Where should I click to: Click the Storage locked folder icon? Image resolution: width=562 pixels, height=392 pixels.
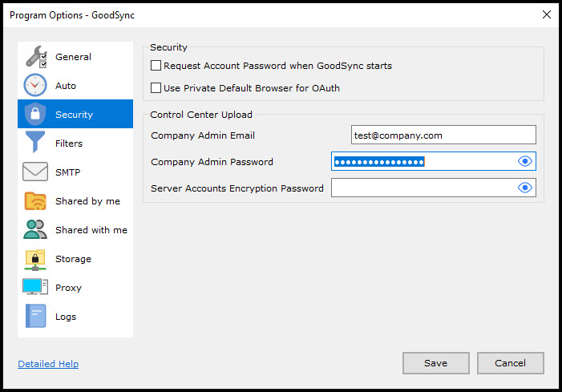35,259
